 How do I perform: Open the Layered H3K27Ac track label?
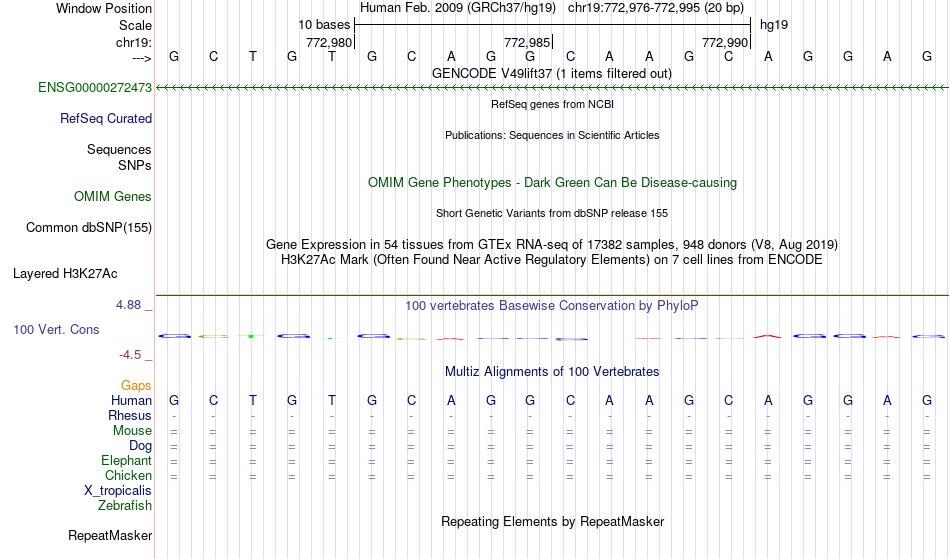click(65, 273)
